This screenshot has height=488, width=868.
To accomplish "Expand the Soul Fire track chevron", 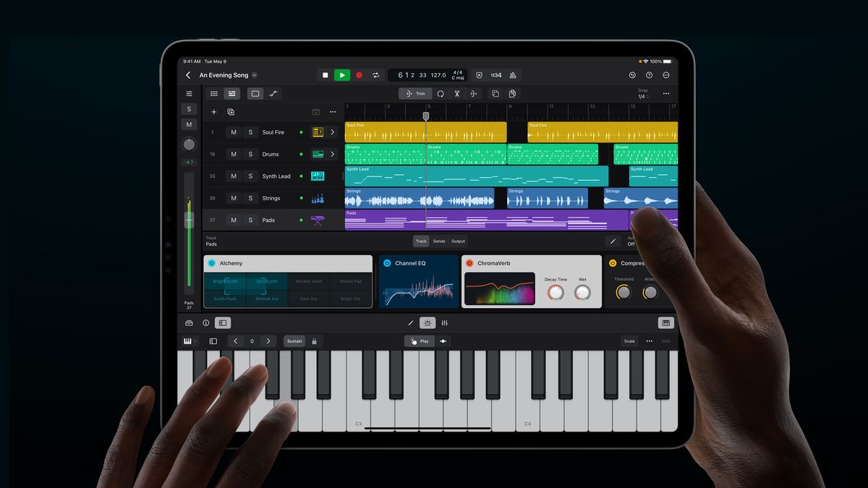I will [x=333, y=132].
